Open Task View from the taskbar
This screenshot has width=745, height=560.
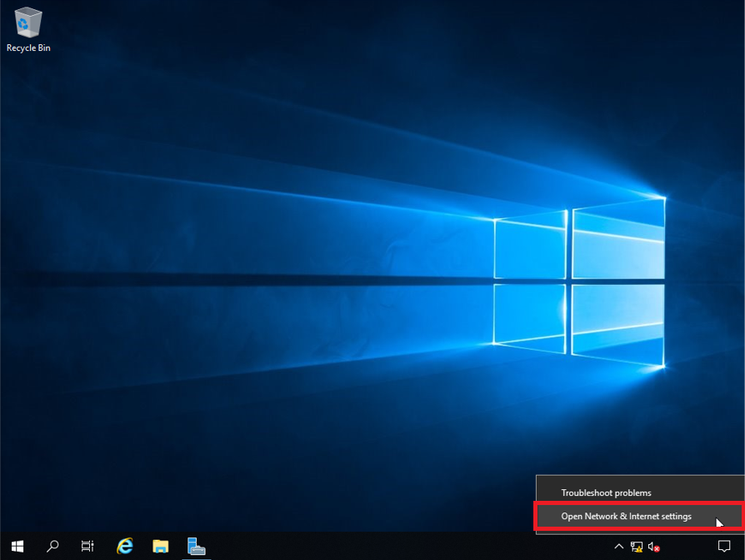[x=87, y=546]
